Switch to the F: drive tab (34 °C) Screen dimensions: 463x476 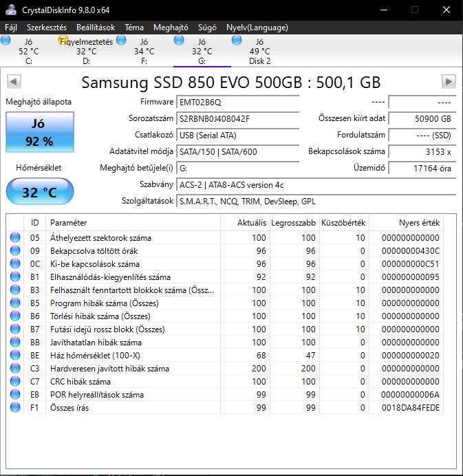(144, 51)
